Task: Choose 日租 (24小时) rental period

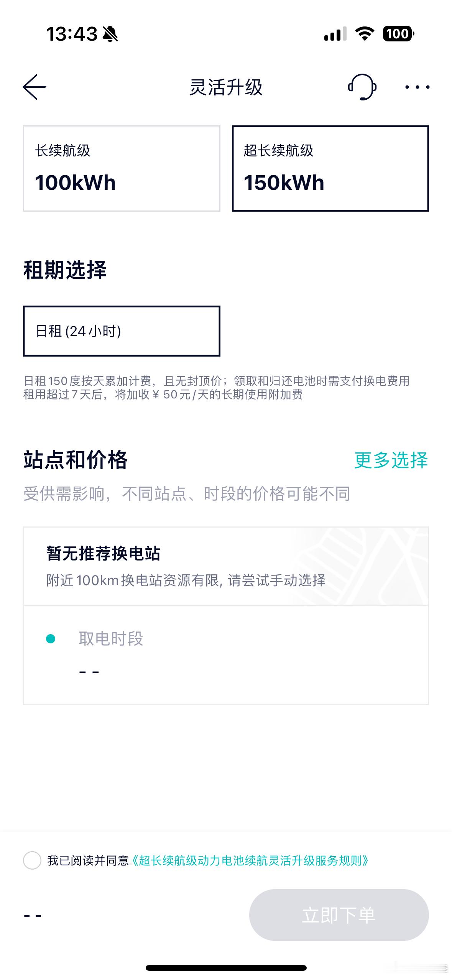Action: point(122,331)
